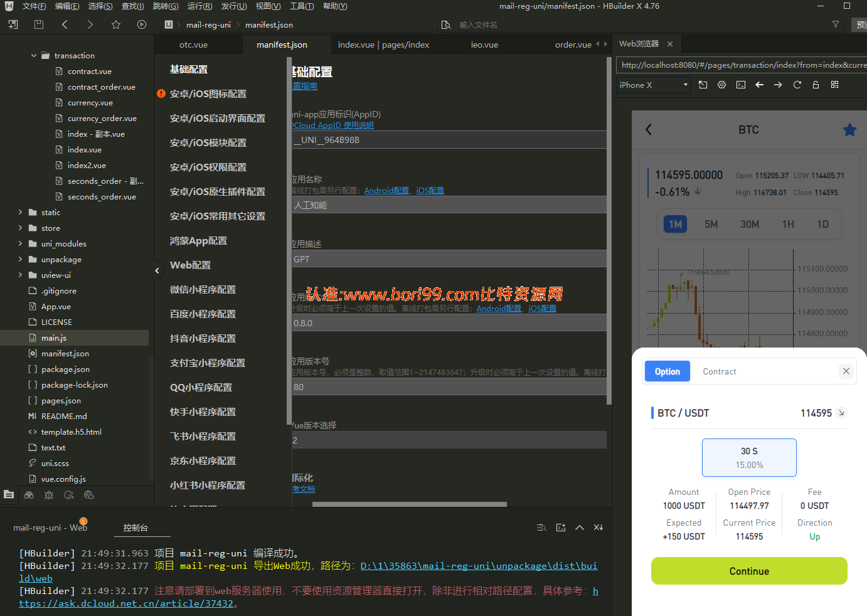Switch to the Contract tab in popup
The width and height of the screenshot is (867, 616).
tap(719, 371)
